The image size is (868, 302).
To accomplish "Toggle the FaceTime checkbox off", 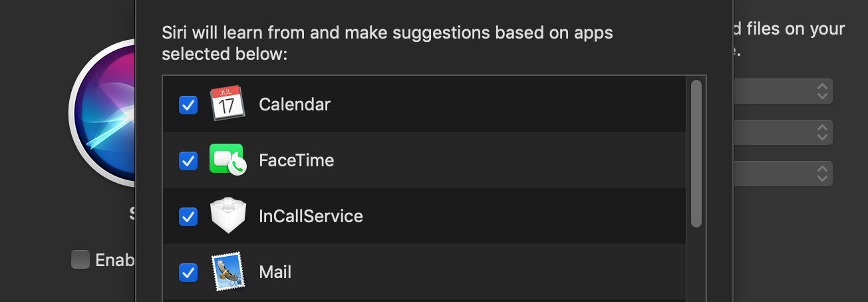I will (188, 160).
